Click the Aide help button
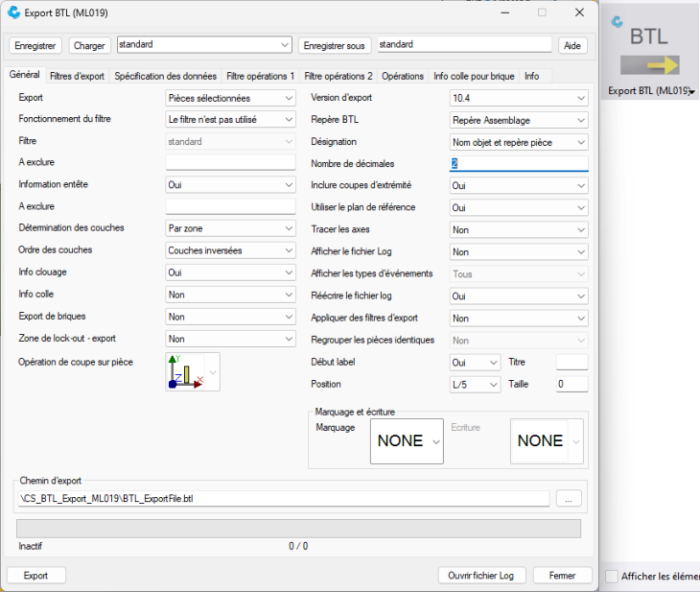Image resolution: width=700 pixels, height=592 pixels. coord(572,45)
